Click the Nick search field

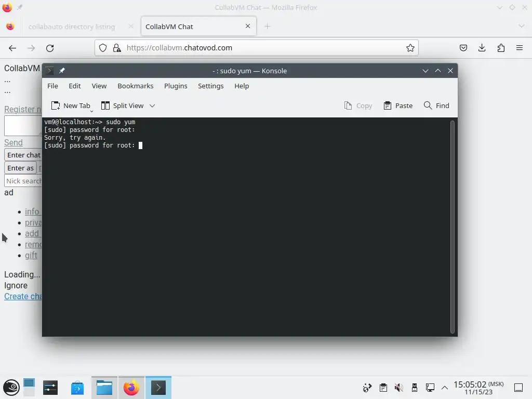click(x=23, y=181)
